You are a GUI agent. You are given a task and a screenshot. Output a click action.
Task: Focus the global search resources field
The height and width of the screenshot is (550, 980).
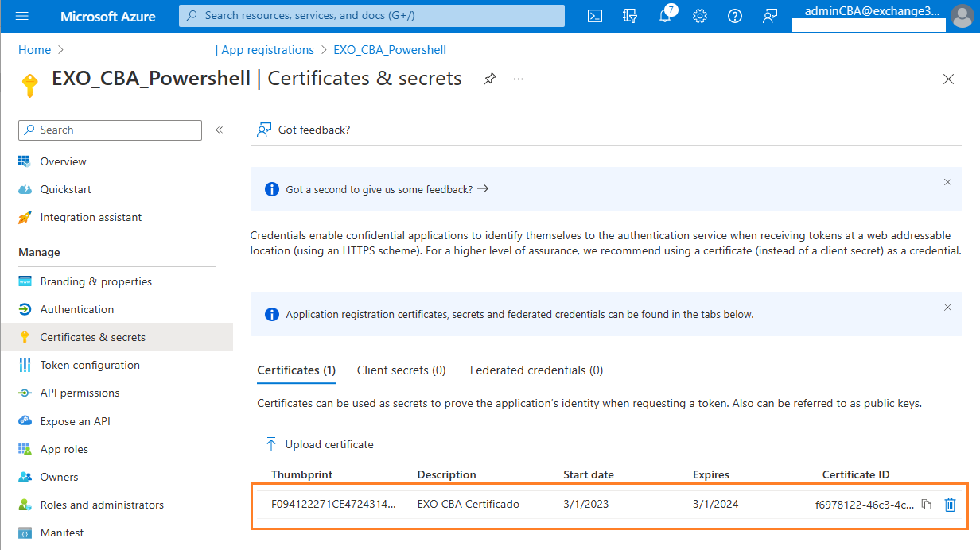(371, 16)
